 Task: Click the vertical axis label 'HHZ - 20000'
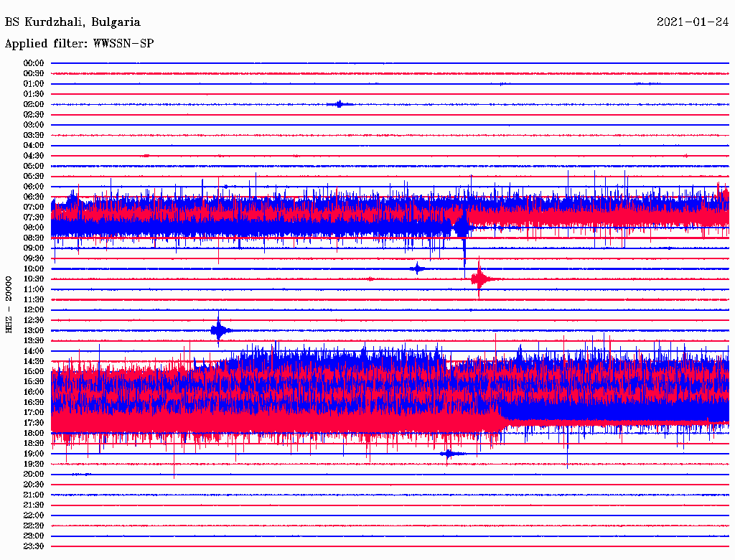coord(9,305)
